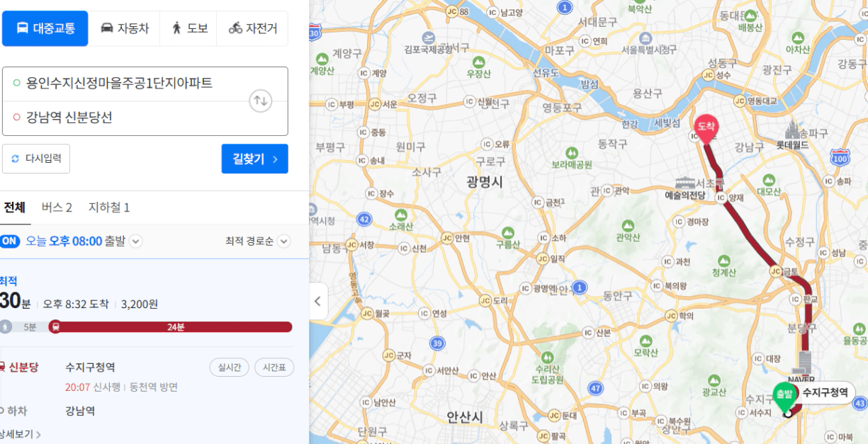Swap origin and destination arrows icon
The height and width of the screenshot is (444, 868).
(x=261, y=101)
